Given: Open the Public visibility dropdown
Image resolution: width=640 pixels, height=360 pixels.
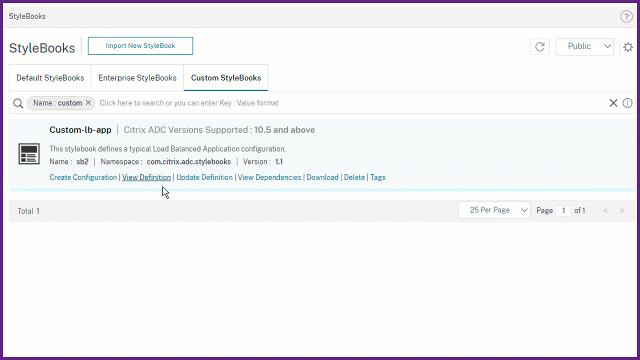Looking at the screenshot, I should point(584,47).
